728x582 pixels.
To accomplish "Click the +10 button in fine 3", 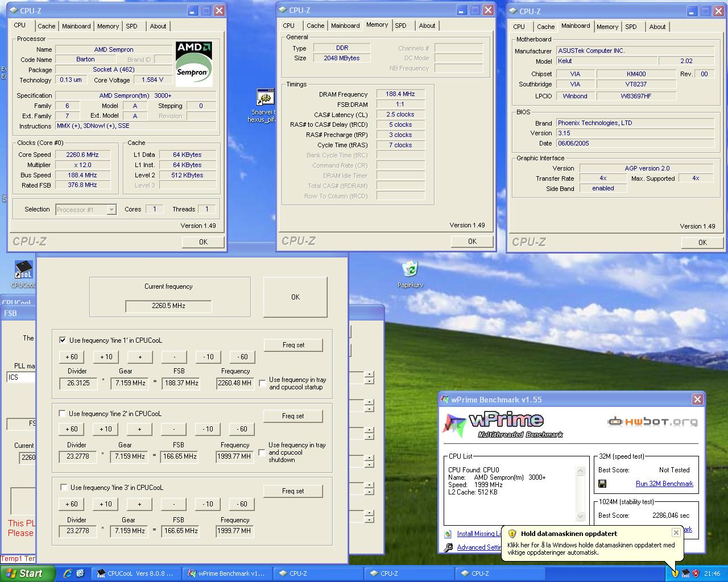I will point(106,504).
